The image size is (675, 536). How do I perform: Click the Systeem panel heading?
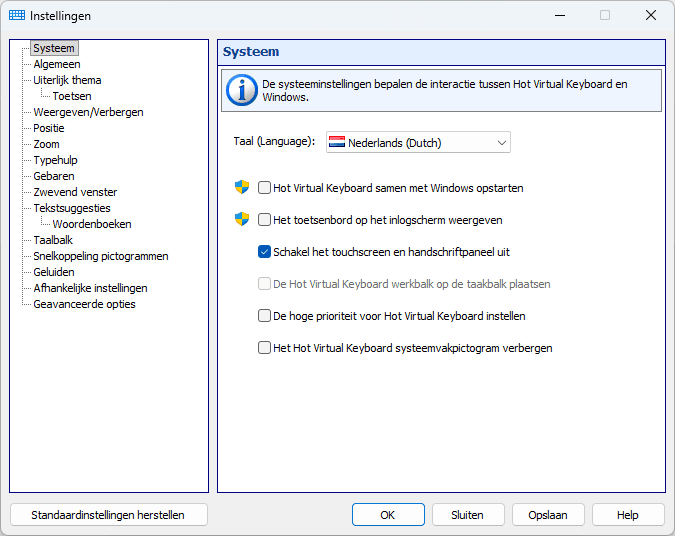point(251,52)
